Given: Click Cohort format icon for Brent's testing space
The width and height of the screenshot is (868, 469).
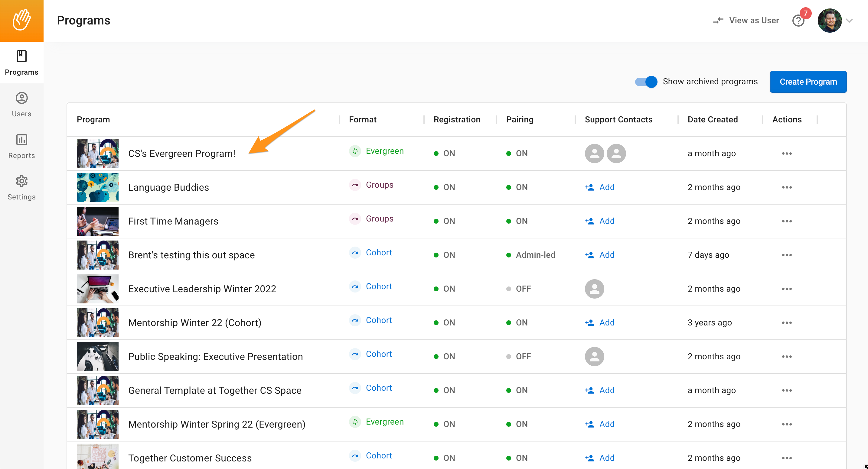Looking at the screenshot, I should (355, 253).
